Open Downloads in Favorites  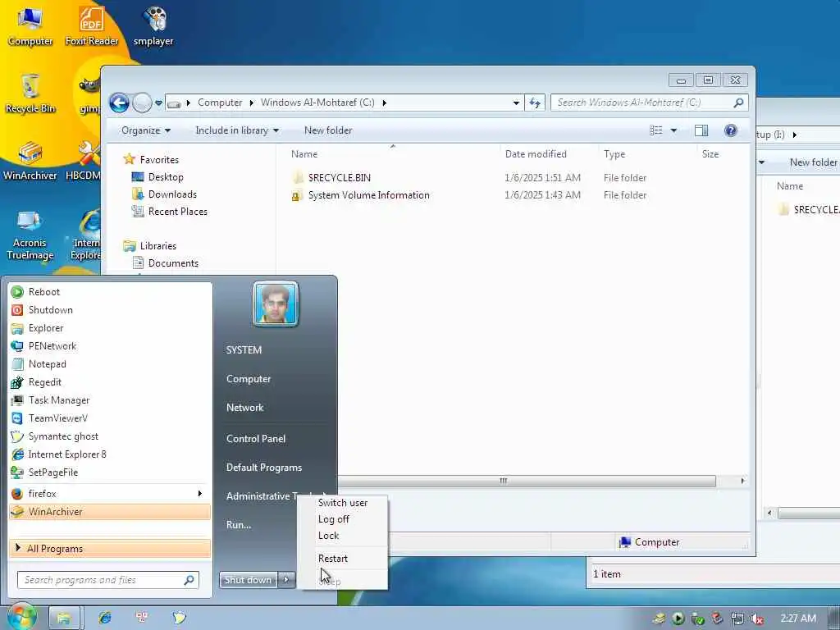[172, 194]
